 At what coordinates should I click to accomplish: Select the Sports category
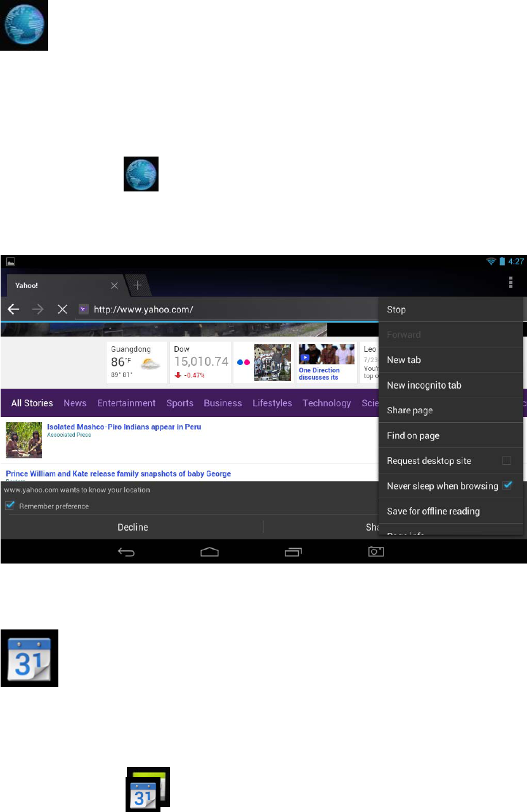tap(180, 403)
